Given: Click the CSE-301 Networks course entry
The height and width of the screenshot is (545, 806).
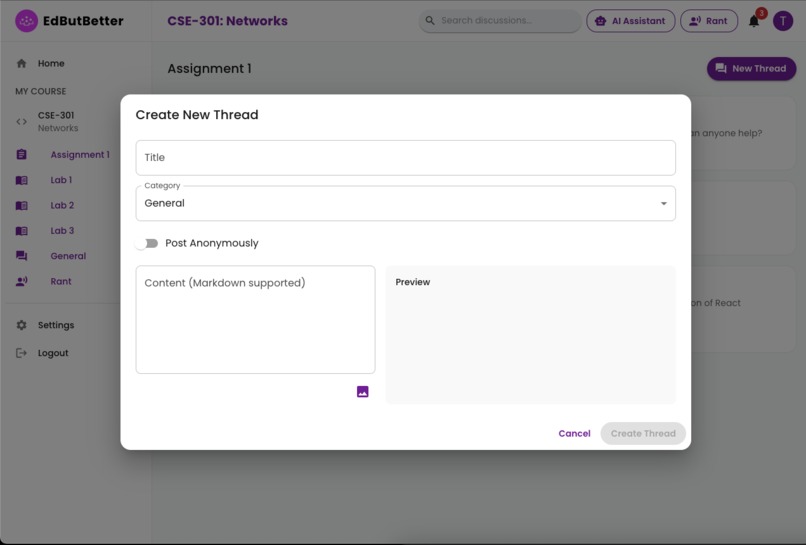Looking at the screenshot, I should pyautogui.click(x=58, y=121).
